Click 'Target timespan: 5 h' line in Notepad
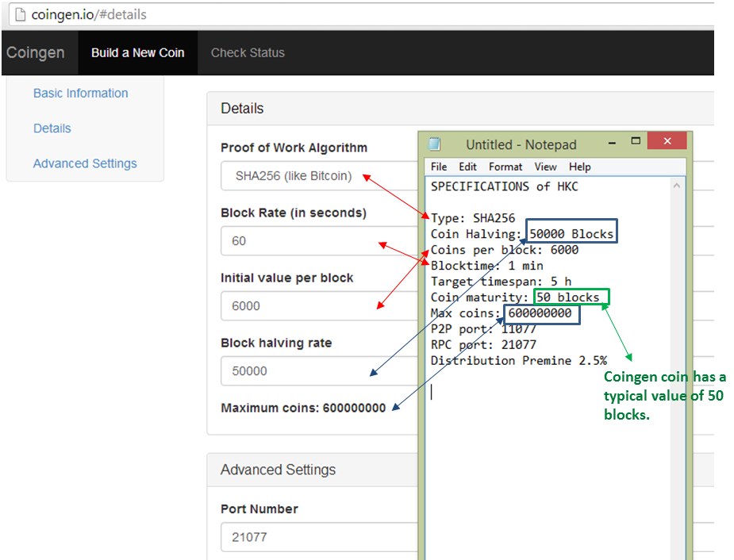The width and height of the screenshot is (734, 560). (x=501, y=282)
